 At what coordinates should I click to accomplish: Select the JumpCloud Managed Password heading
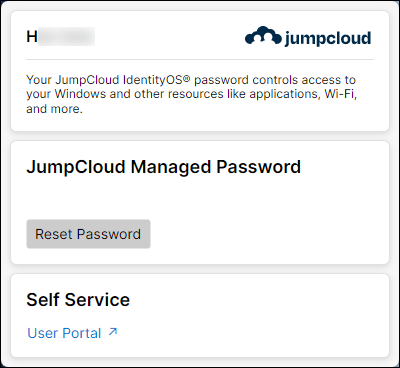(163, 167)
